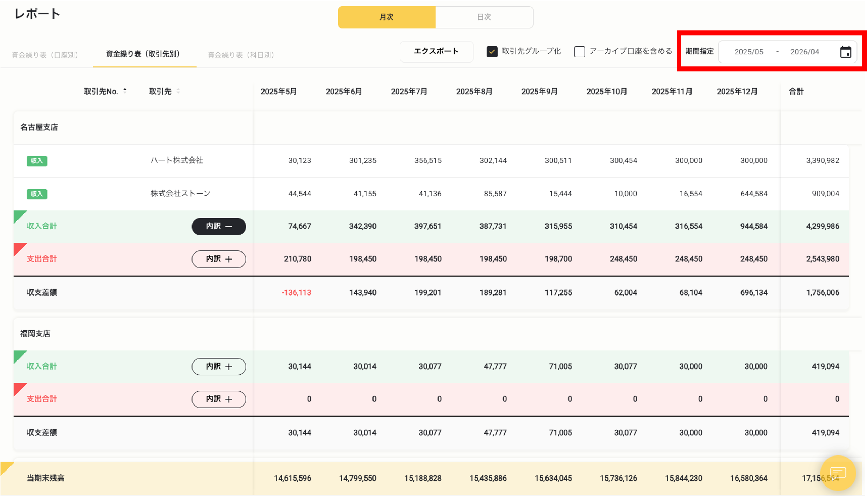Expand 名古屋支店 支出合計 内訳 breakdown

coord(219,259)
